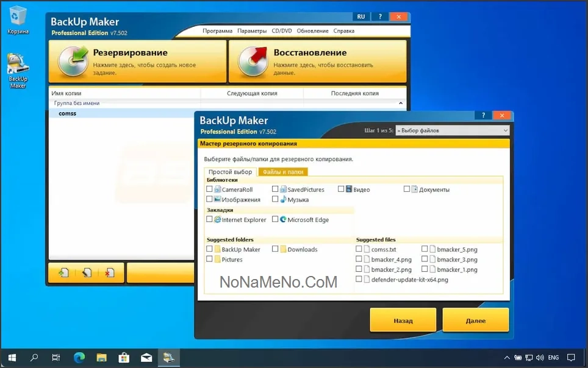This screenshot has width=588, height=368.
Task: Click the edit backup job icon
Action: tap(87, 273)
